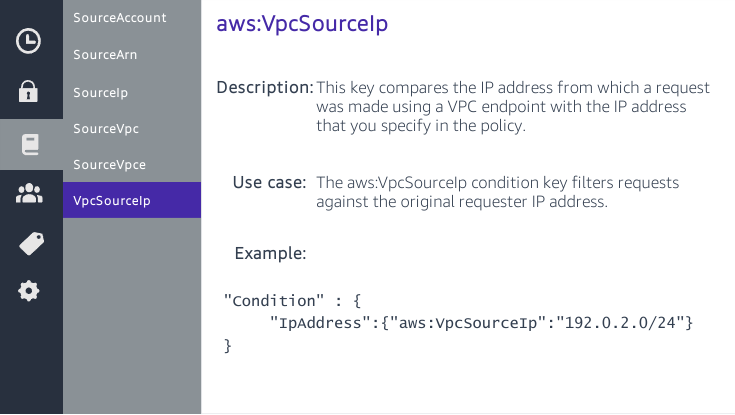Click the aws:VpcSourceIp page heading
Viewport: 735px width, 415px height.
(302, 25)
